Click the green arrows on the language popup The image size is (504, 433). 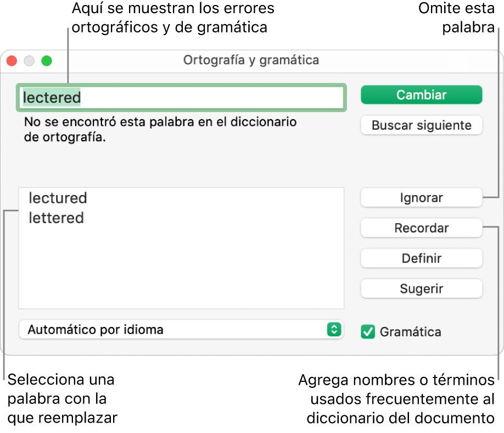(x=334, y=330)
